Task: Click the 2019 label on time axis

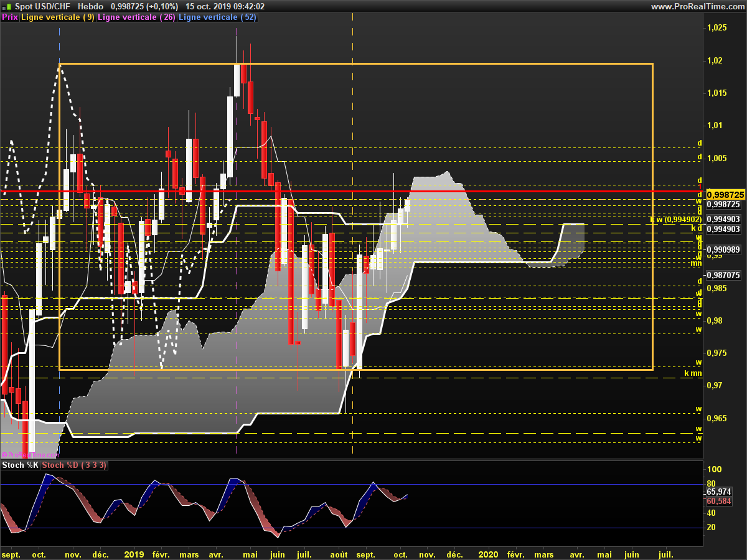Action: click(x=134, y=554)
